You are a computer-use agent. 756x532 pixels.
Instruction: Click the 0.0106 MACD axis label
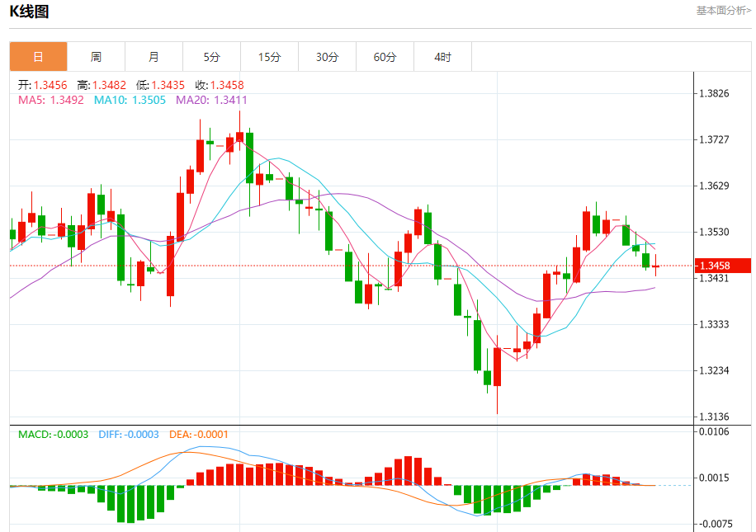click(x=714, y=431)
